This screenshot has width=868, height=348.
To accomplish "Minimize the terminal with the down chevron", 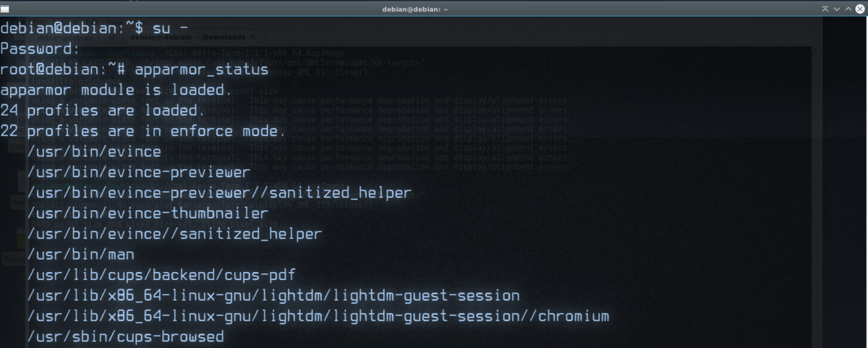I will coord(838,8).
